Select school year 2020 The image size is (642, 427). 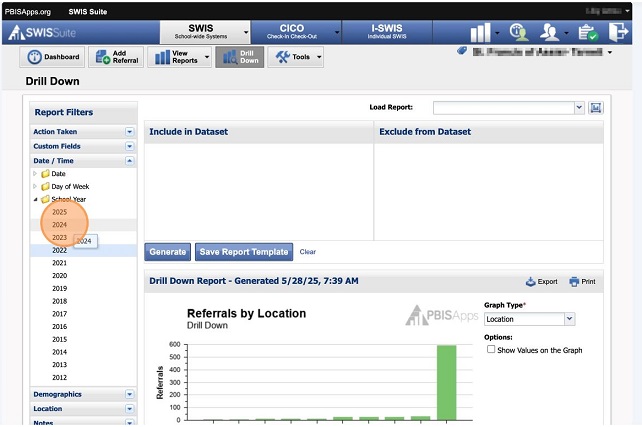click(x=59, y=276)
